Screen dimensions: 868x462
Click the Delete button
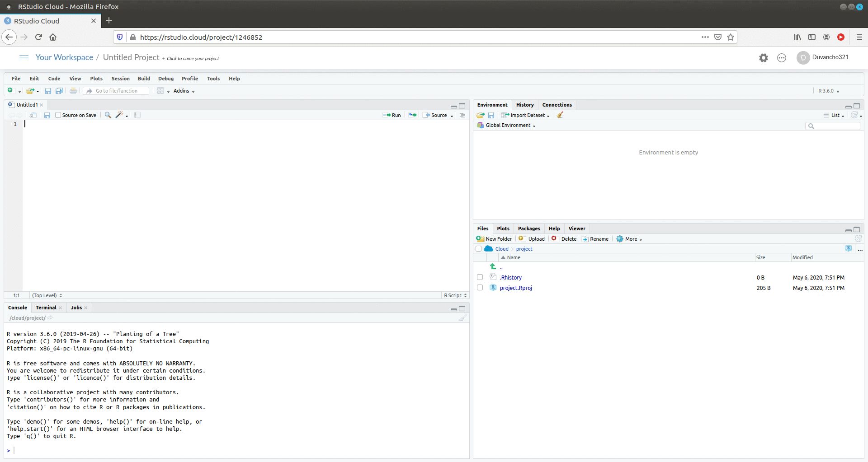tap(564, 239)
